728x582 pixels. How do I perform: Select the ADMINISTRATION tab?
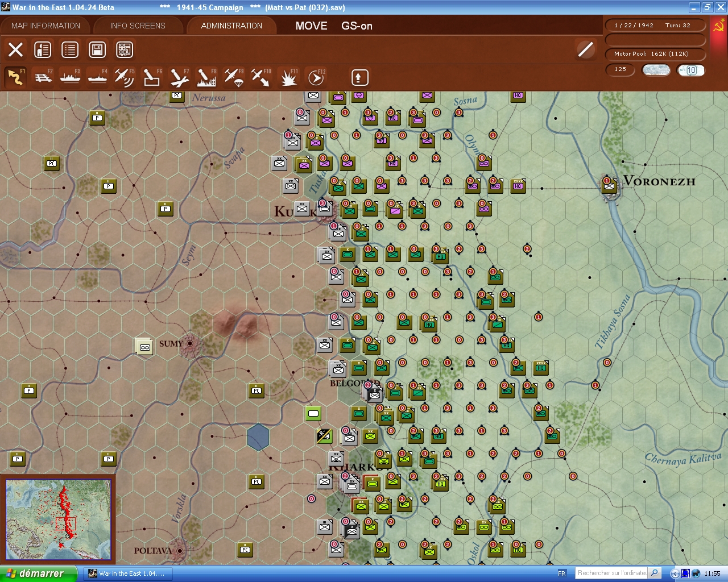(x=231, y=26)
